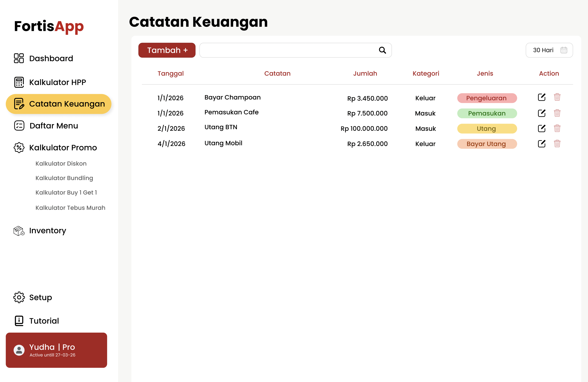This screenshot has height=382, width=588.
Task: Click trash icon for Utang Mobil row
Action: [x=557, y=144]
